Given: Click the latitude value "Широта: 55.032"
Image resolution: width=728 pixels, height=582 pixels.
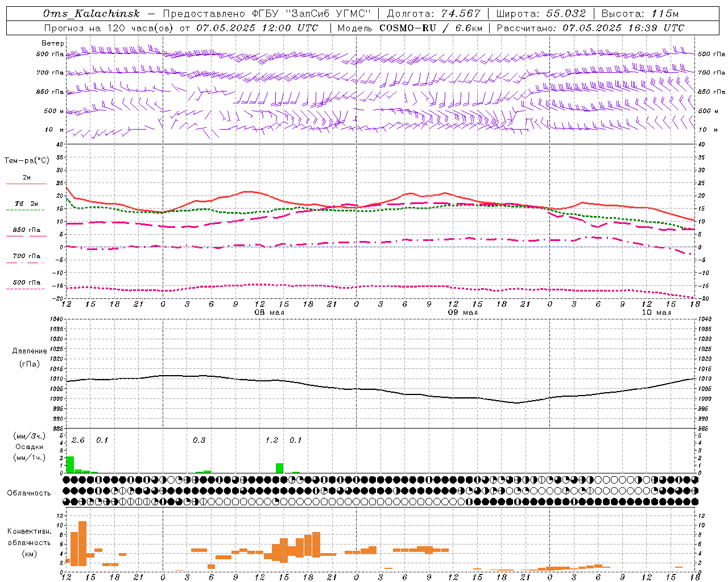Looking at the screenshot, I should (541, 14).
